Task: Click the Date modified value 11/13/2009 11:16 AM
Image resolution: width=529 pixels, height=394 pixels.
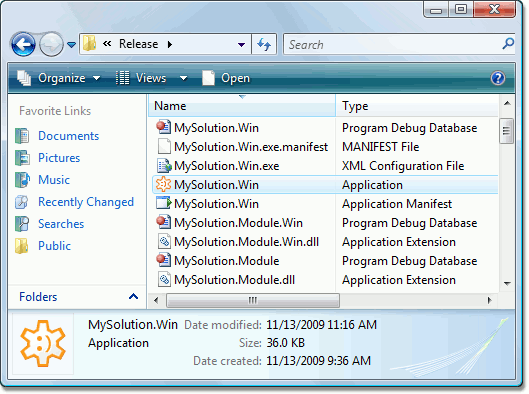Action: click(321, 325)
